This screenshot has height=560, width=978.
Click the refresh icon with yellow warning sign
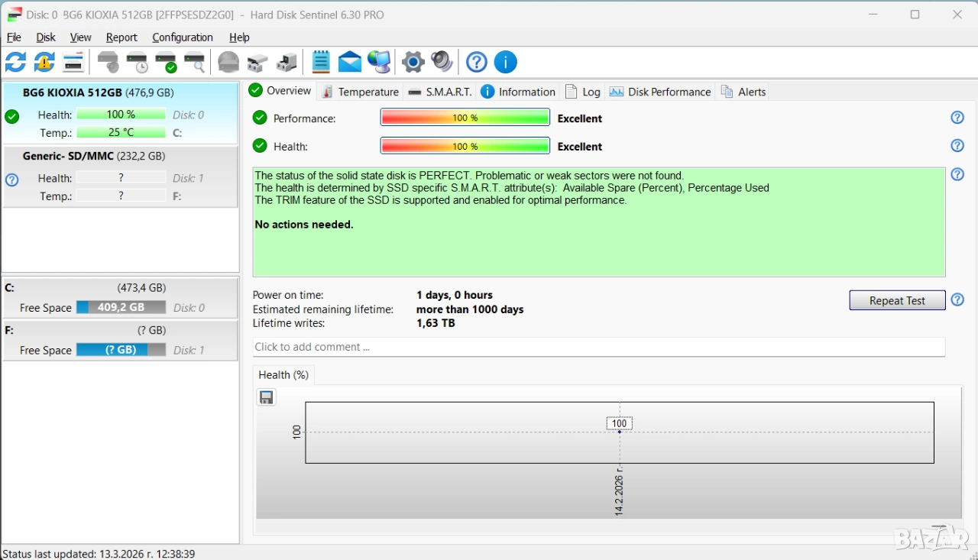pos(44,62)
